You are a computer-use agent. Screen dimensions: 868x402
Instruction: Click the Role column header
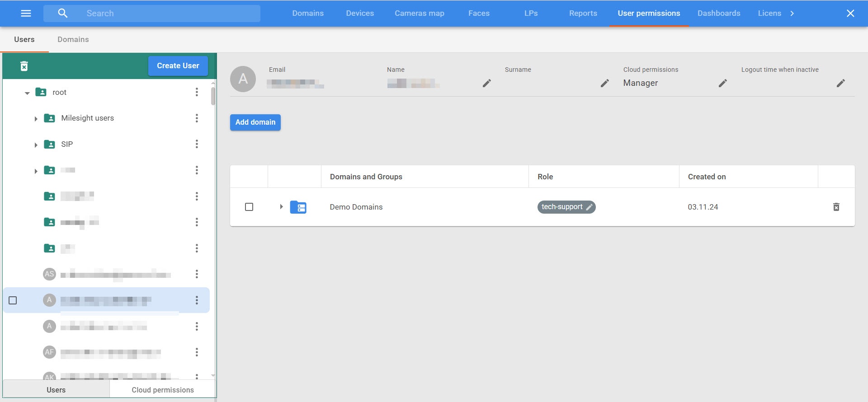click(x=545, y=177)
